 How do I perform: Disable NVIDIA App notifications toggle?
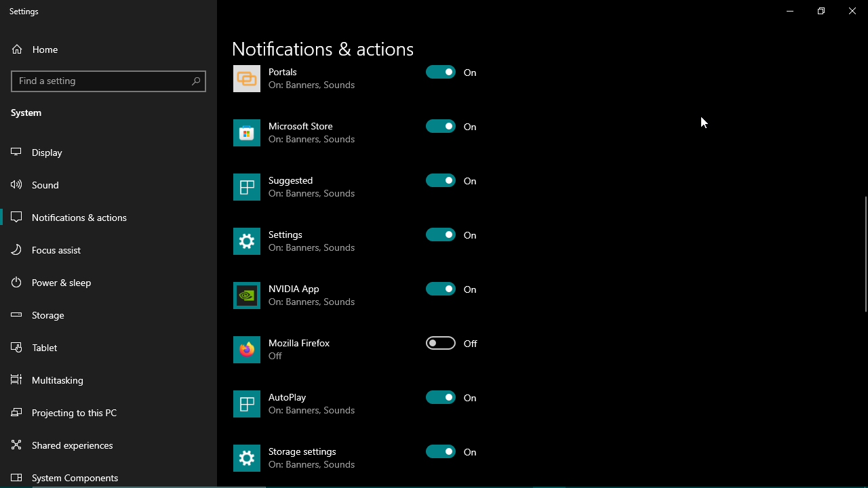(x=441, y=289)
